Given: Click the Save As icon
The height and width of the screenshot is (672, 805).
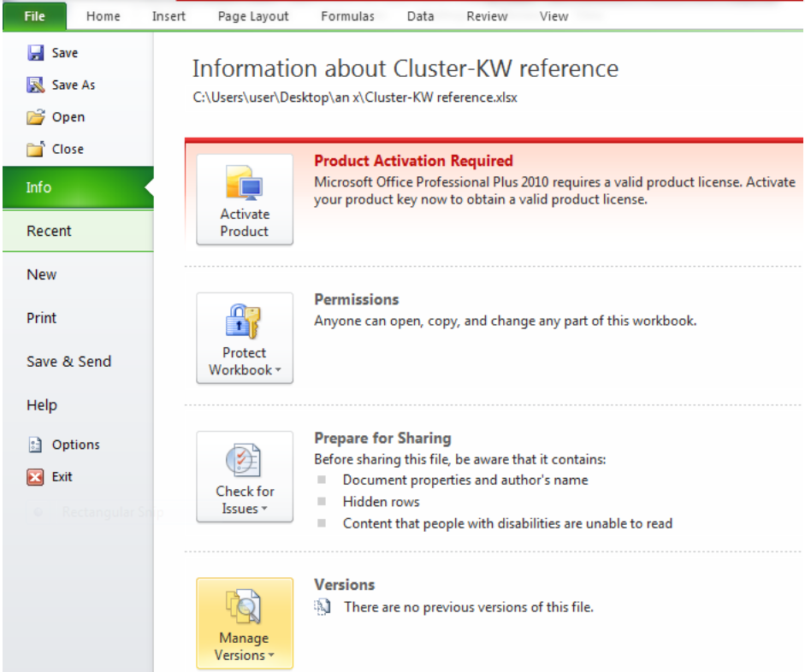Looking at the screenshot, I should [35, 85].
